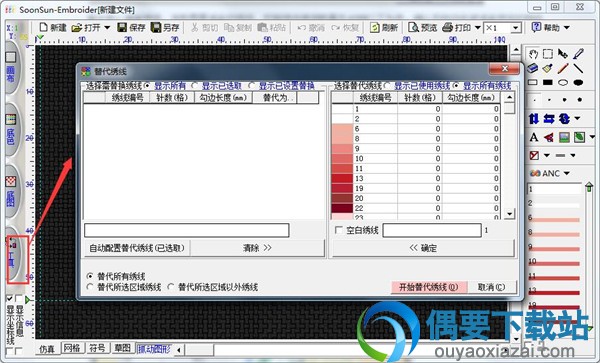Choose the smallest brush dot size
600x363 pixels.
pyautogui.click(x=535, y=100)
